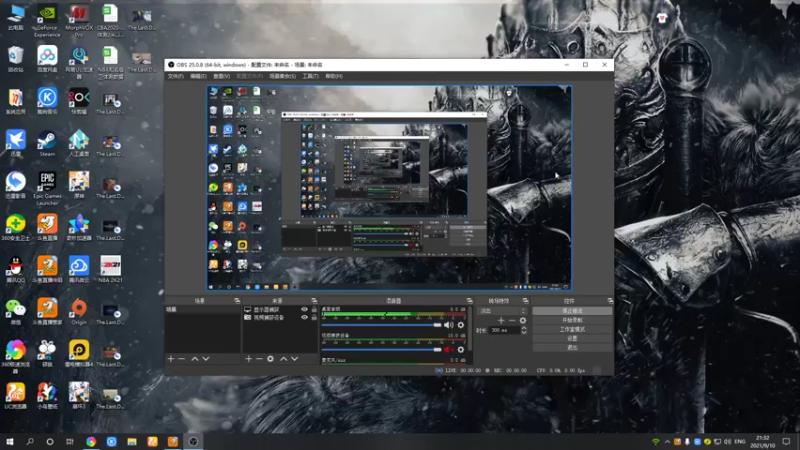Add a new source with the plus icon
The image size is (800, 450).
pyautogui.click(x=248, y=359)
